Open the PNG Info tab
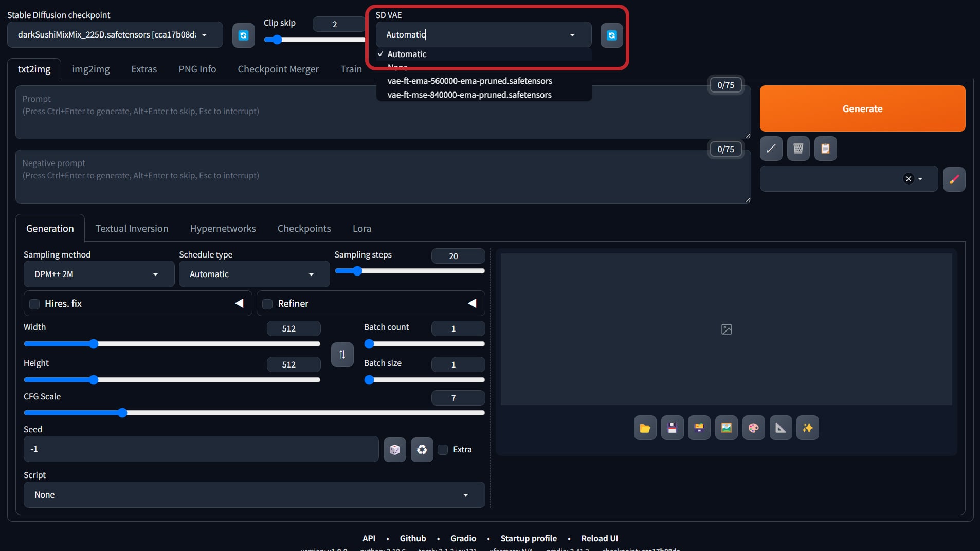 197,69
